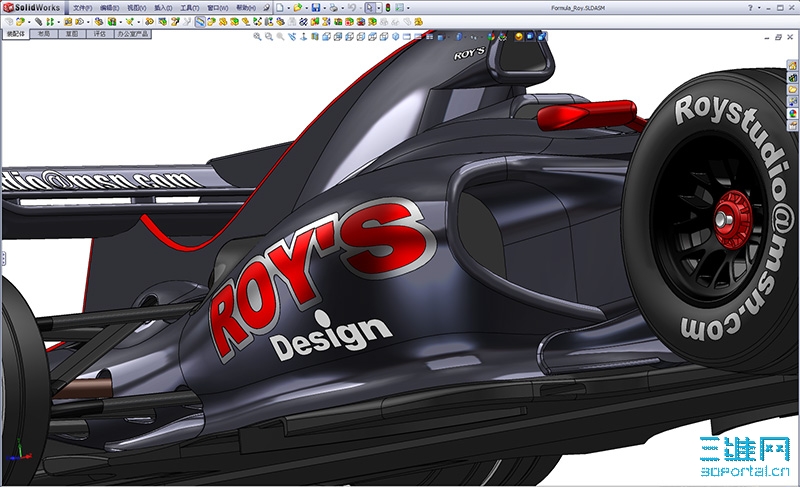Image resolution: width=800 pixels, height=487 pixels.
Task: Open the 视图(V) menu
Action: point(136,8)
